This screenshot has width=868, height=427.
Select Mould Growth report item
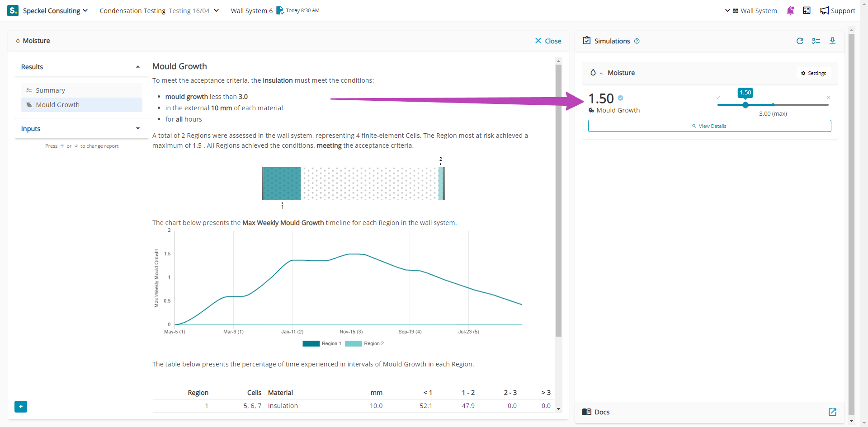click(x=57, y=105)
